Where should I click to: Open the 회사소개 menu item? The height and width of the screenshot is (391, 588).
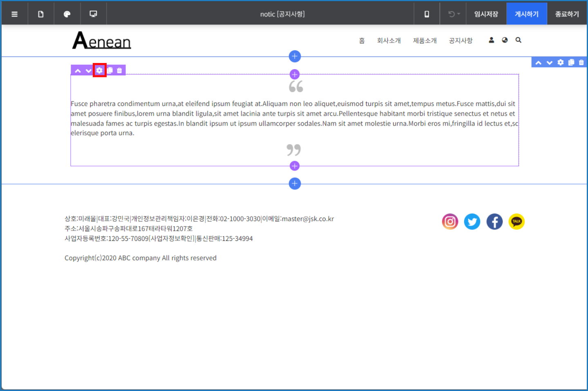tap(389, 40)
